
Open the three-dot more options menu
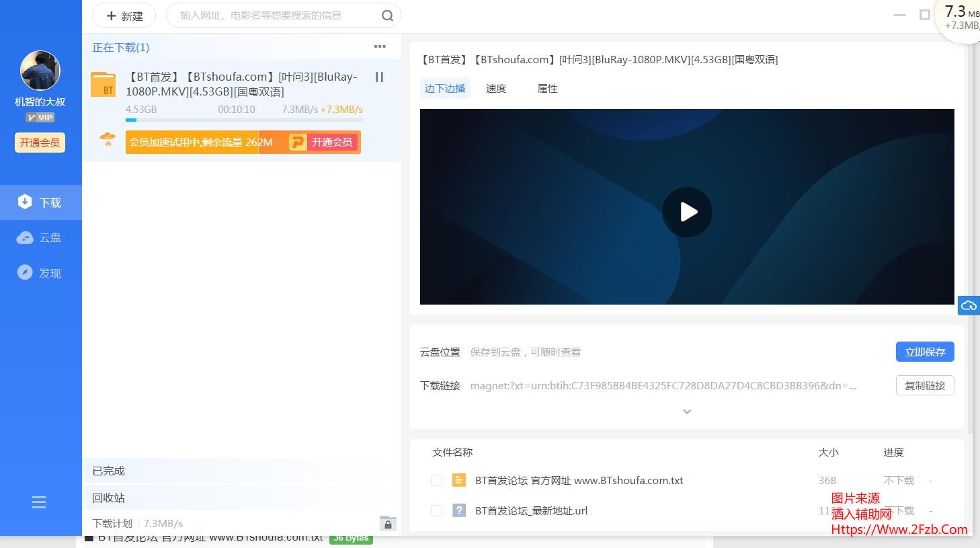380,47
